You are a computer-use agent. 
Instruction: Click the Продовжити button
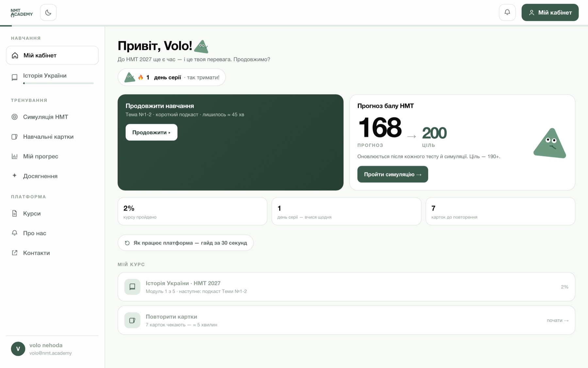152,132
